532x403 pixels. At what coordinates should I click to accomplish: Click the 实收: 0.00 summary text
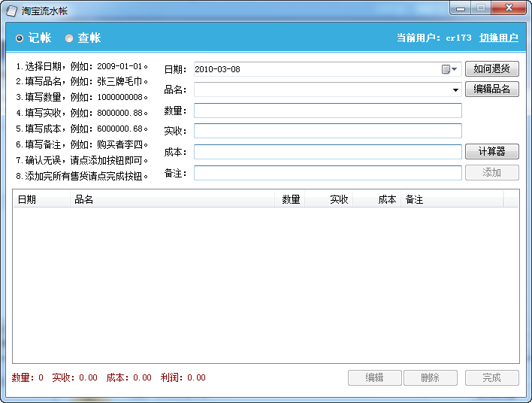tap(74, 377)
